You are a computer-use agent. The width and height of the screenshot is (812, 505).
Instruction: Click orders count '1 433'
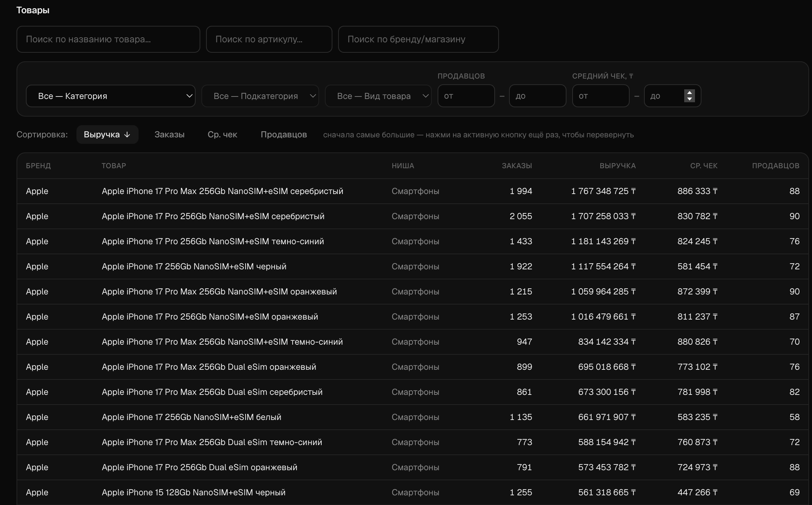coord(521,241)
